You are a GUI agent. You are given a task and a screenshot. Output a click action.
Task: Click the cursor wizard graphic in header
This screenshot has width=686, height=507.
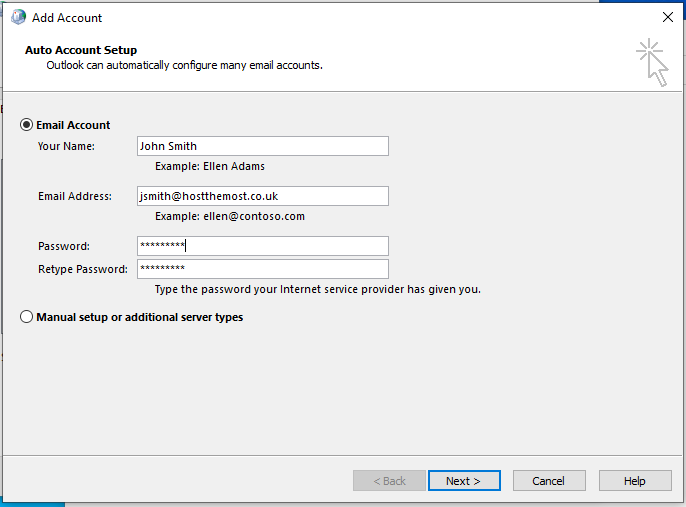pos(652,63)
